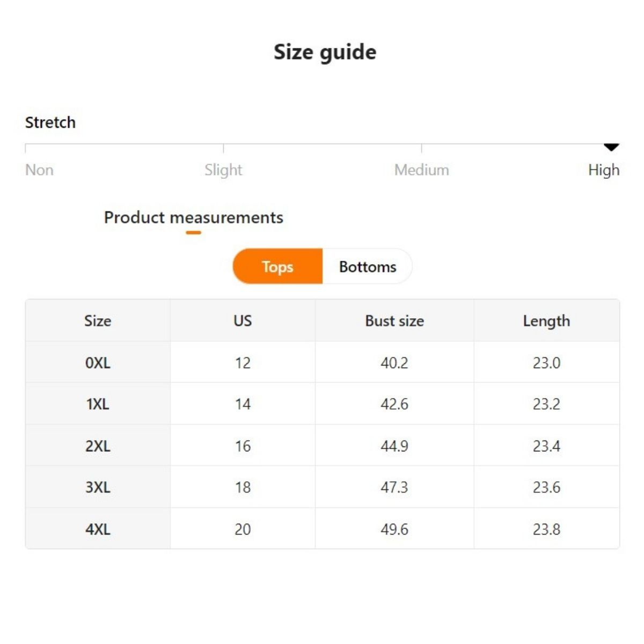Click the Medium stretch label

pos(421,170)
